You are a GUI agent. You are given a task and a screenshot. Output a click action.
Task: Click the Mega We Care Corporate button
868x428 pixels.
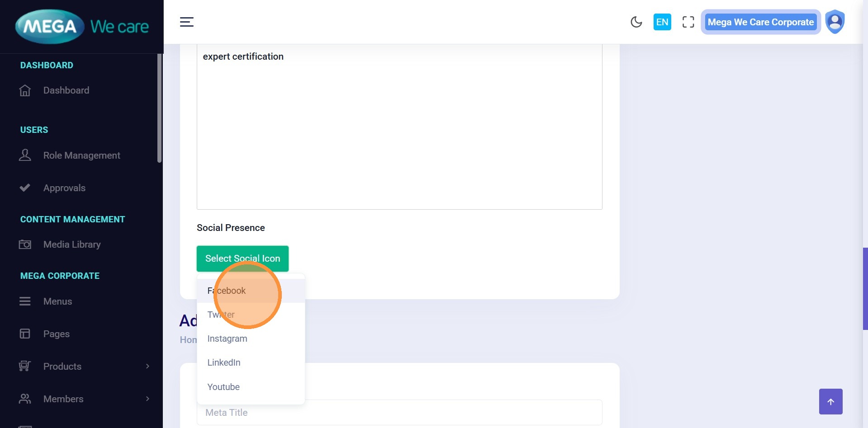760,22
